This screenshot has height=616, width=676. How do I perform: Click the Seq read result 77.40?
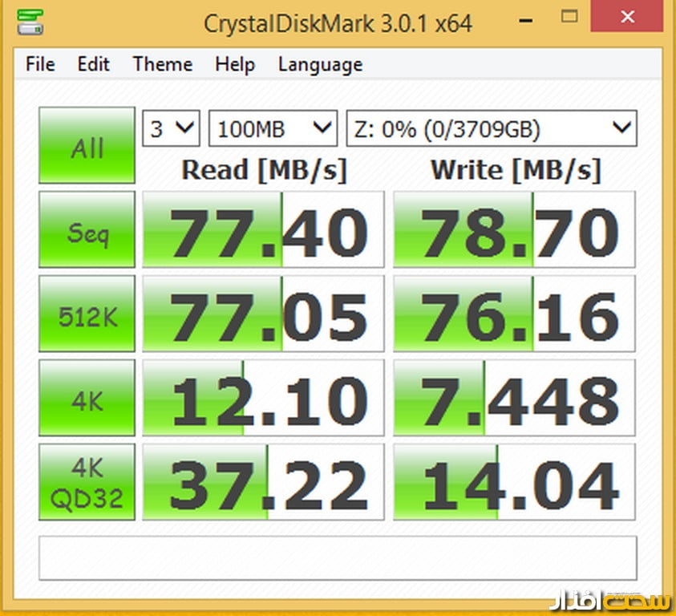point(263,229)
